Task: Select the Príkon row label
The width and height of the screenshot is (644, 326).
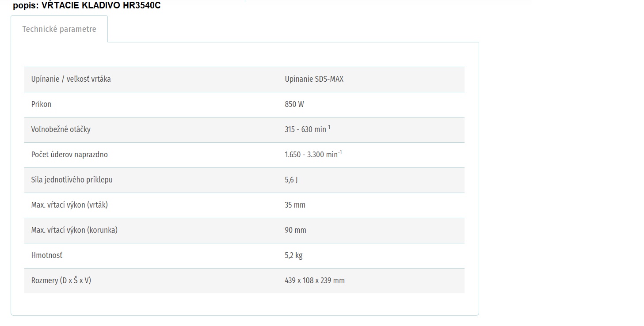Action: coord(42,104)
